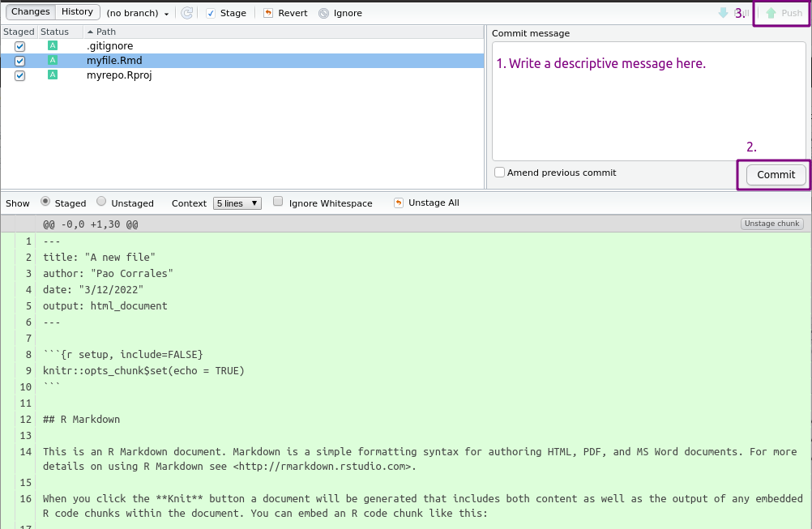
Task: Switch to the History tab
Action: pos(77,11)
